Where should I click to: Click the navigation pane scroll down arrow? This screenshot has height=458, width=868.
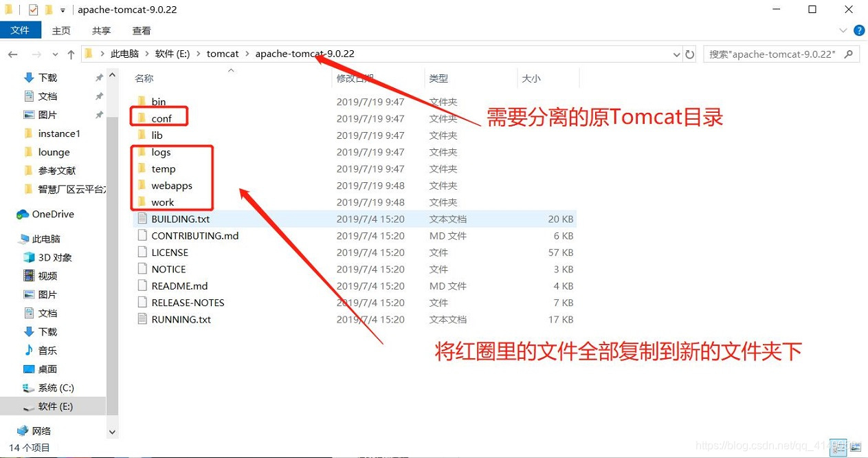pyautogui.click(x=113, y=433)
